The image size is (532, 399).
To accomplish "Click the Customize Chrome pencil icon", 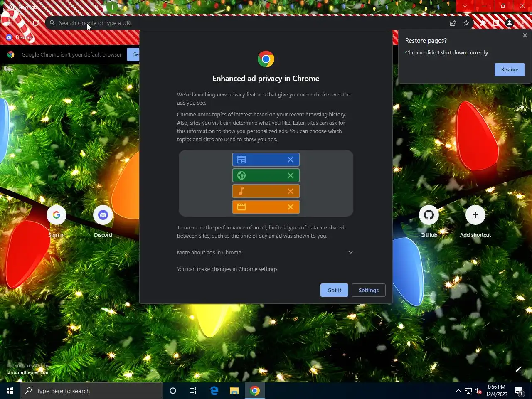I will point(519,369).
